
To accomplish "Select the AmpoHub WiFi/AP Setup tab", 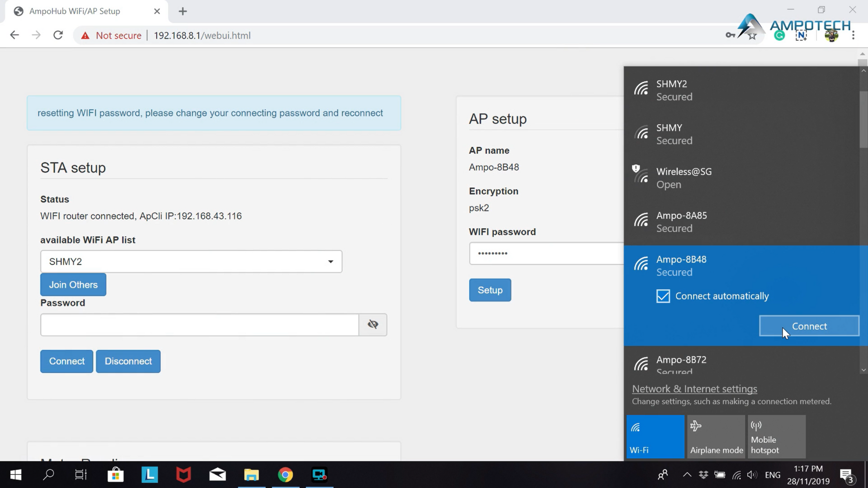I will (86, 11).
